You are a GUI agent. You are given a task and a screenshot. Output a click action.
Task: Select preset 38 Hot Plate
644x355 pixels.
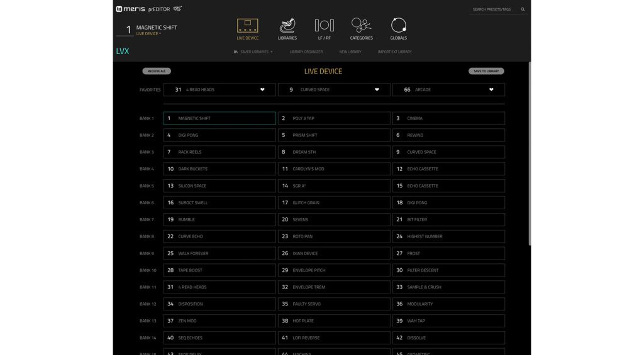(x=334, y=321)
